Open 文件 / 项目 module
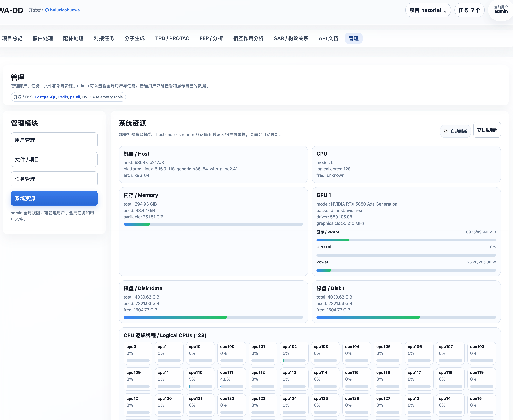This screenshot has width=513, height=420. point(54,159)
